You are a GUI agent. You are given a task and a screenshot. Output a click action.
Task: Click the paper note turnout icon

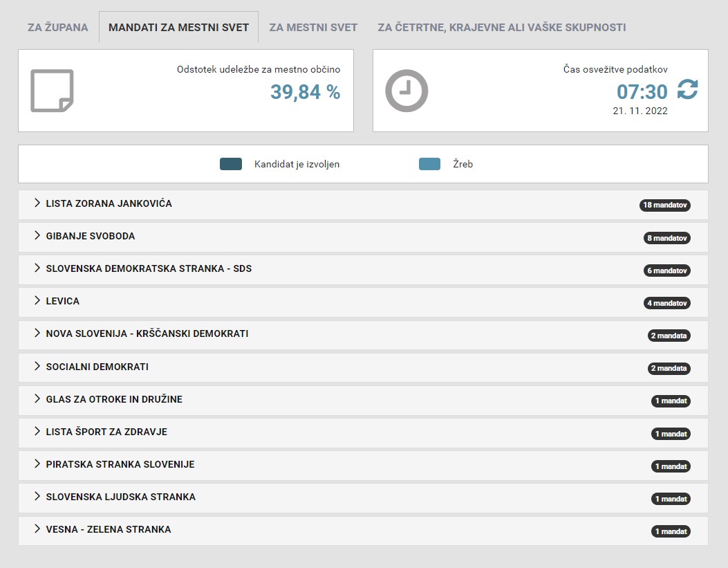(52, 91)
